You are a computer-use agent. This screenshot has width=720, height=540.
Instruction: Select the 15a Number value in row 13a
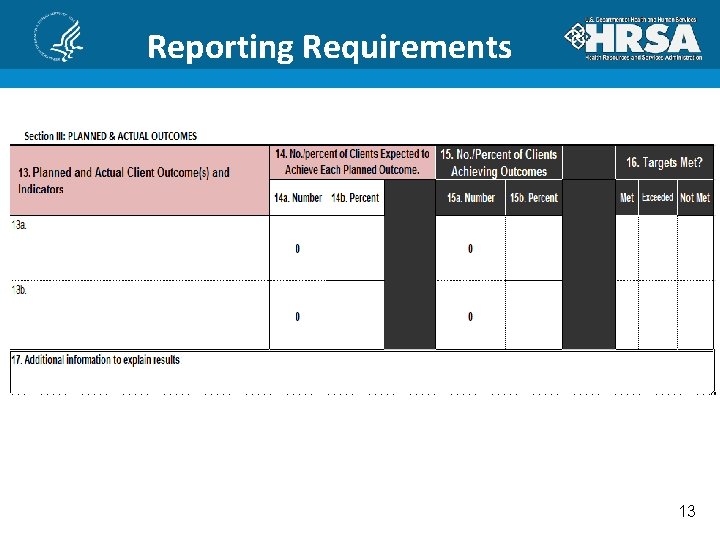[x=470, y=248]
